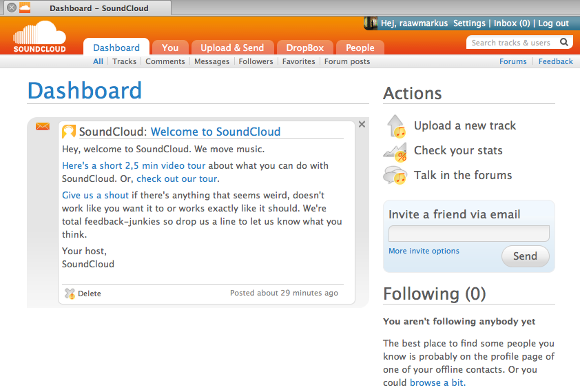Viewport: 580px width, 392px height.
Task: Close the browser tab with the round X
Action: pos(12,8)
